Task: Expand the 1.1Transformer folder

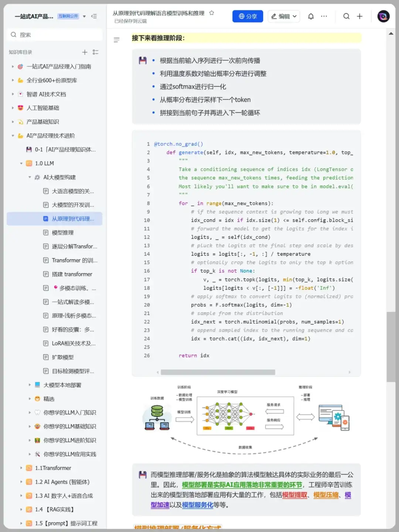Action: (21, 468)
